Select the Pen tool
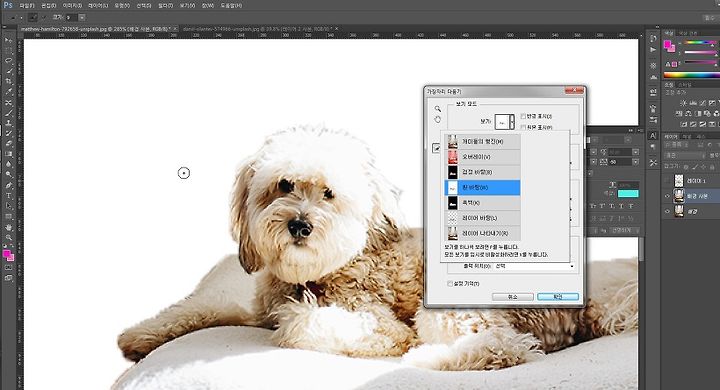 tap(8, 185)
